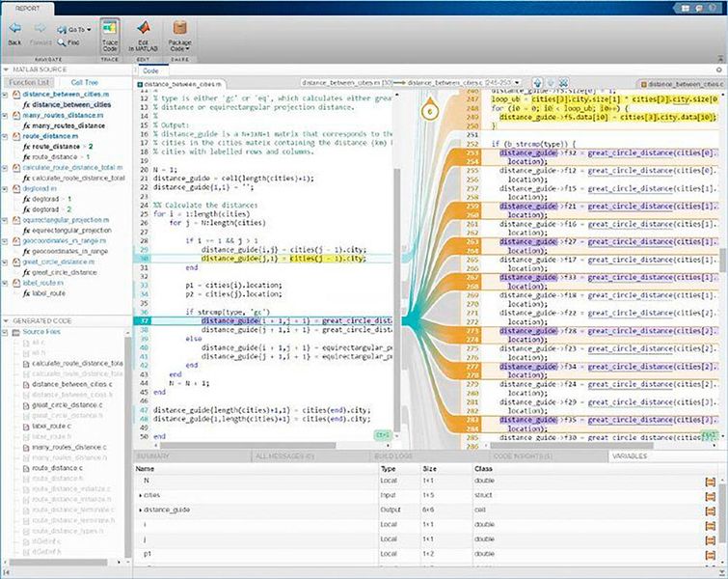The width and height of the screenshot is (728, 579).
Task: Click the Edit in MATLAB icon
Action: click(x=144, y=29)
